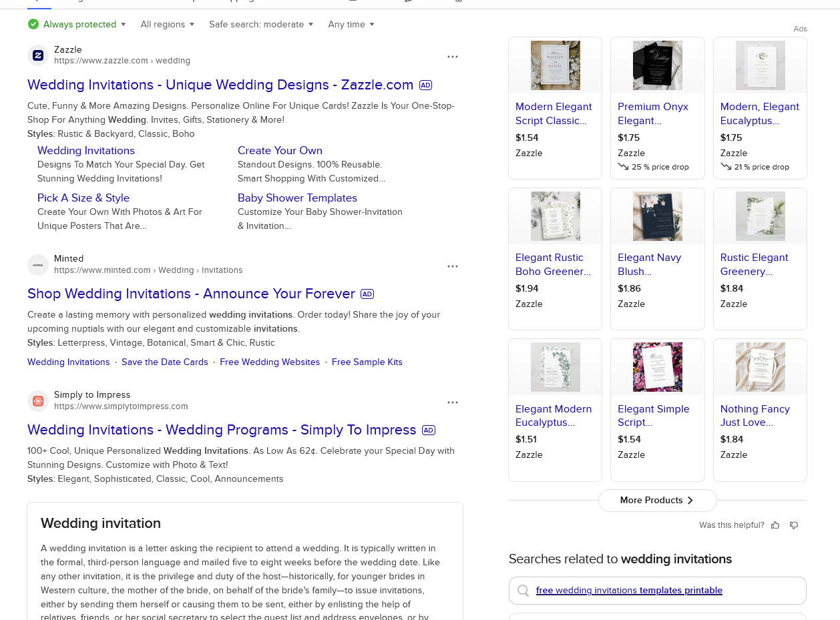Open the Elegant Modern Eucalyptus product title
840x620 pixels.
pos(554,415)
